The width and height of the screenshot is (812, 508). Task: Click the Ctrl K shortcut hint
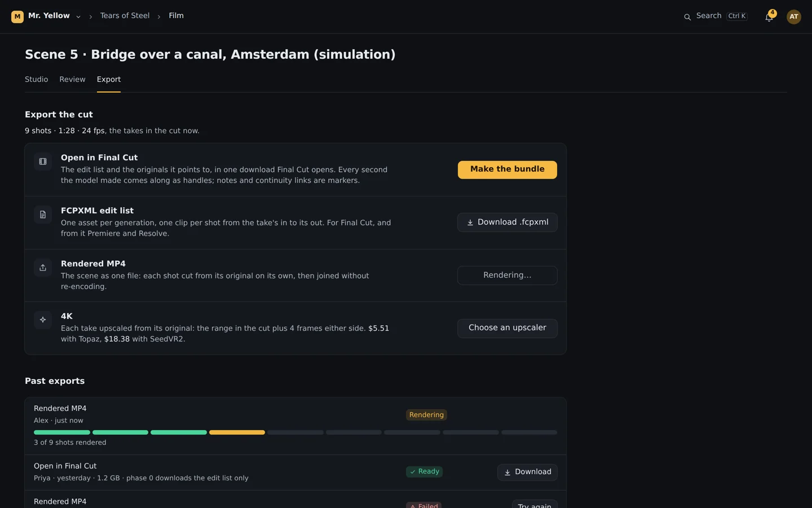(737, 16)
